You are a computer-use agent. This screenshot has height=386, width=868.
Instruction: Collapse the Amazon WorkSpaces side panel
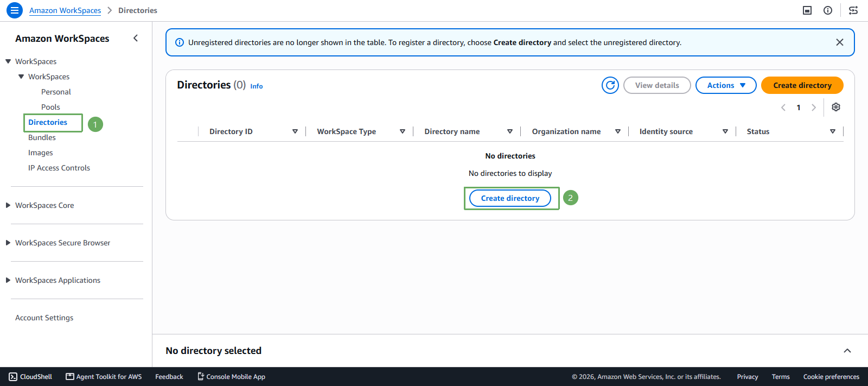136,38
